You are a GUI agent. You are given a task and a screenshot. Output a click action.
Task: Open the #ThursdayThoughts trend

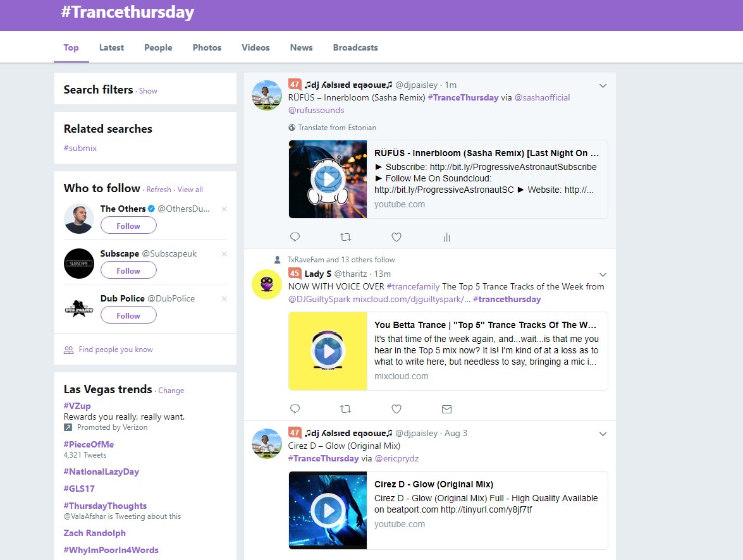click(x=105, y=506)
